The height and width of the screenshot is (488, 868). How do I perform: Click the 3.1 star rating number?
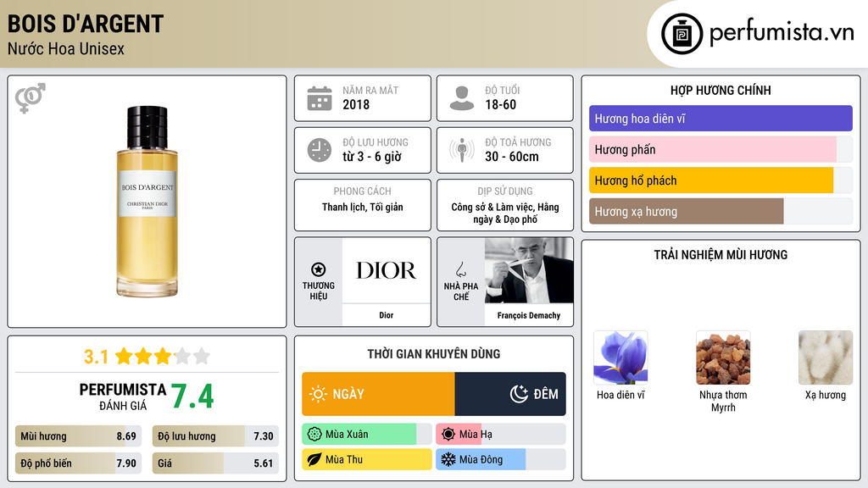tap(97, 357)
